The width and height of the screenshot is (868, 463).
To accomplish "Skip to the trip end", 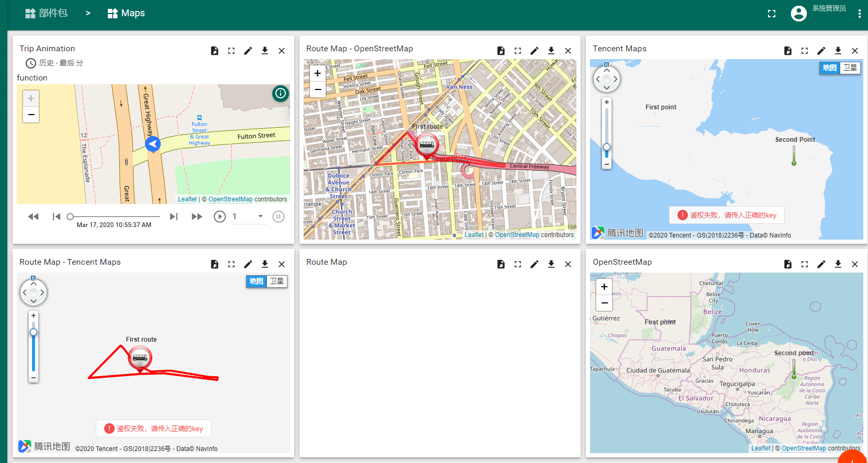I will click(174, 217).
